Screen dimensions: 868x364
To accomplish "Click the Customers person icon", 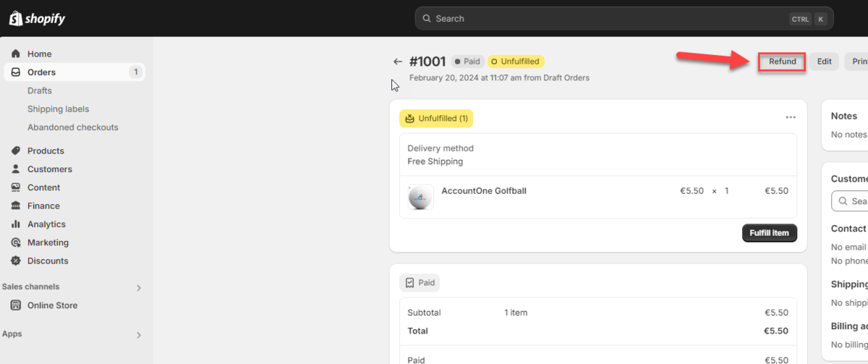I will pyautogui.click(x=16, y=169).
